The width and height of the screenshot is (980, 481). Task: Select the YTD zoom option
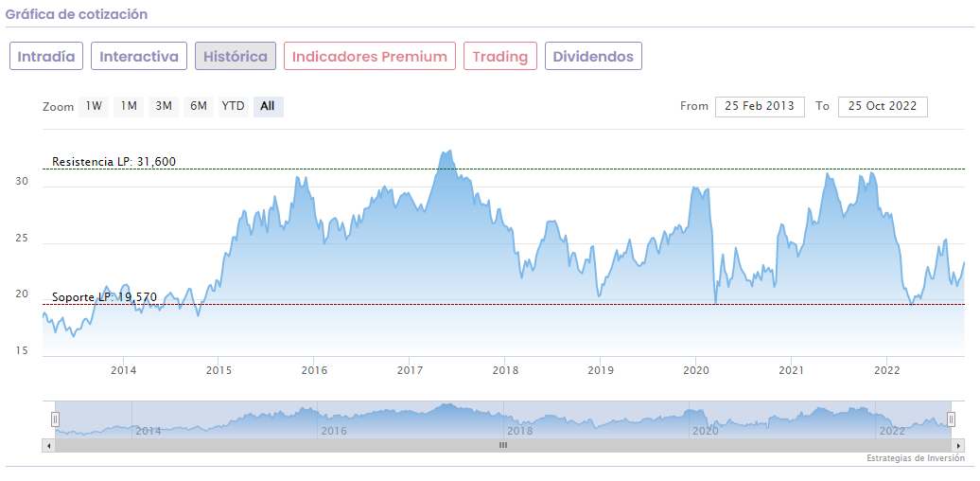pos(233,106)
